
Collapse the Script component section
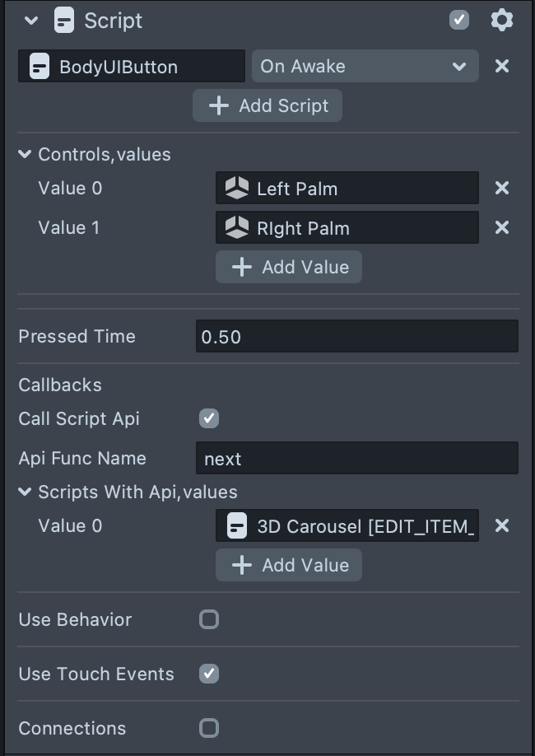tap(31, 21)
